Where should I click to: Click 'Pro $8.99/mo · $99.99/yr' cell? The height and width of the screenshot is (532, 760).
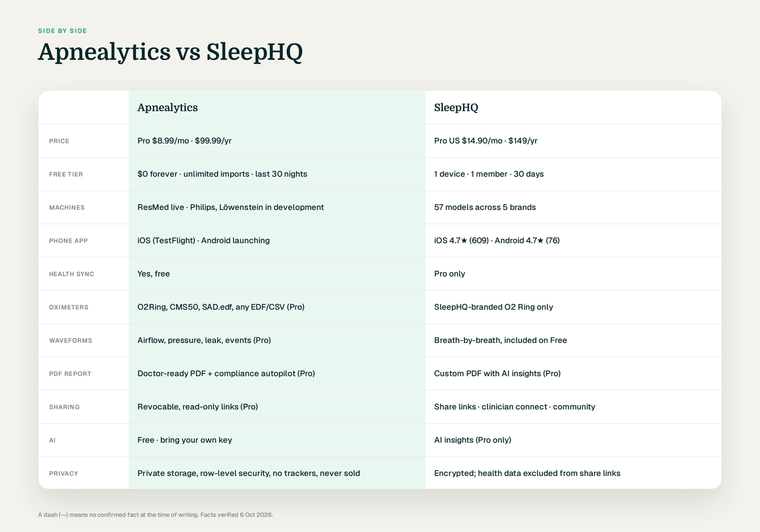(x=184, y=141)
